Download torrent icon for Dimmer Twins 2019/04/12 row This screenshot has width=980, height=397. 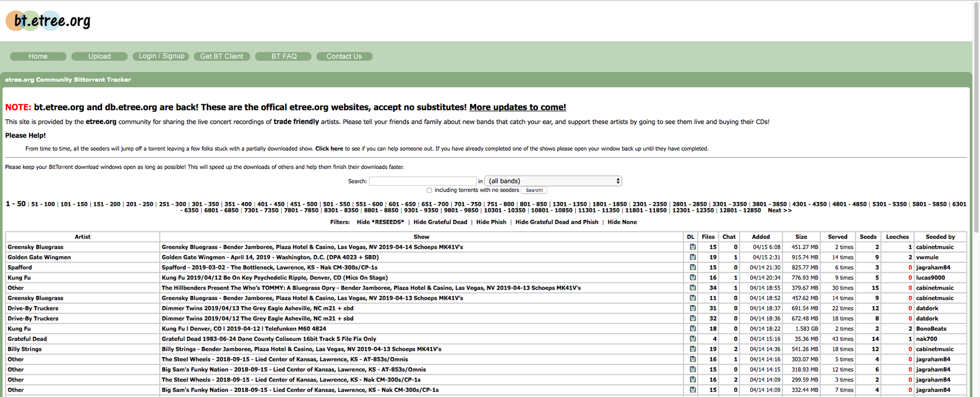(x=692, y=318)
